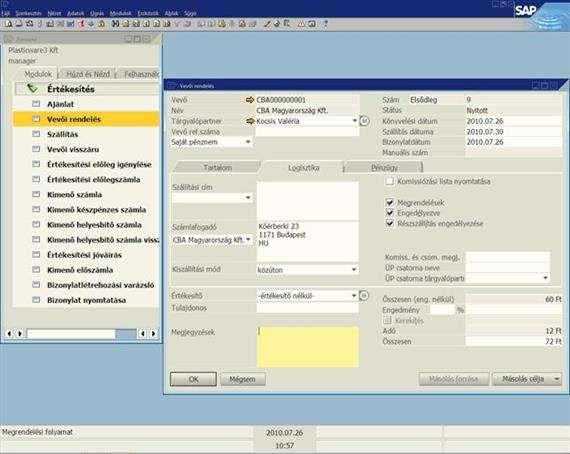Enable Komissiózási lista nyomtatása checkbox
Viewport: 570px width, 454px height.
(390, 181)
